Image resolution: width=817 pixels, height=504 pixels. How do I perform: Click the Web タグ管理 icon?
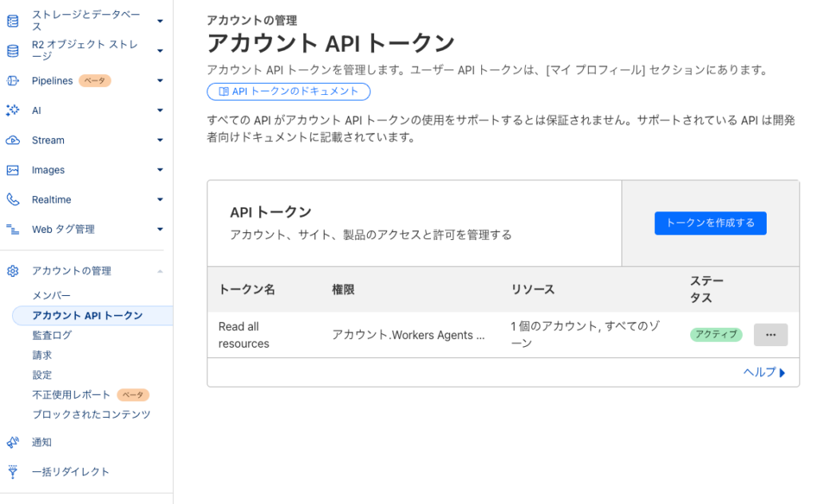[13, 229]
